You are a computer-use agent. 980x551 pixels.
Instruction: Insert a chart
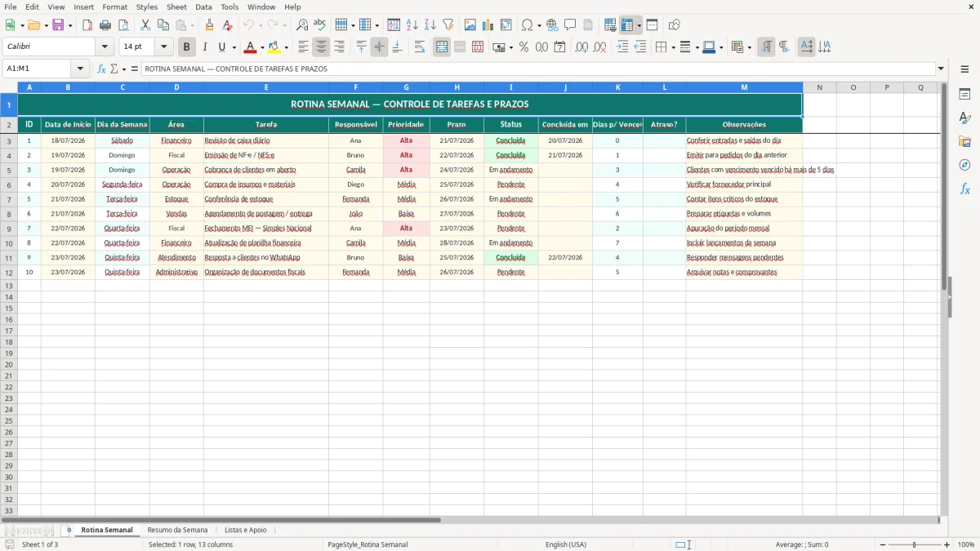(488, 25)
